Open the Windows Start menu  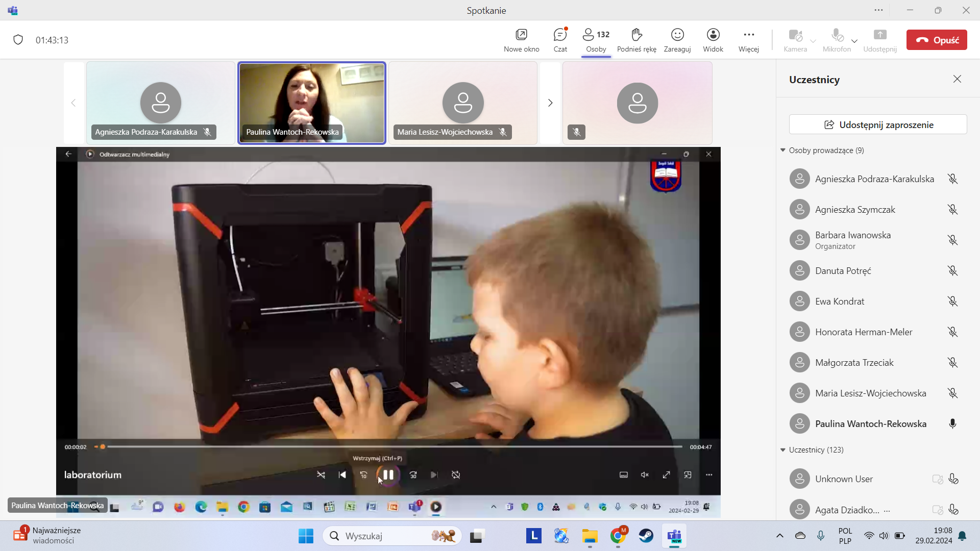[x=306, y=536]
